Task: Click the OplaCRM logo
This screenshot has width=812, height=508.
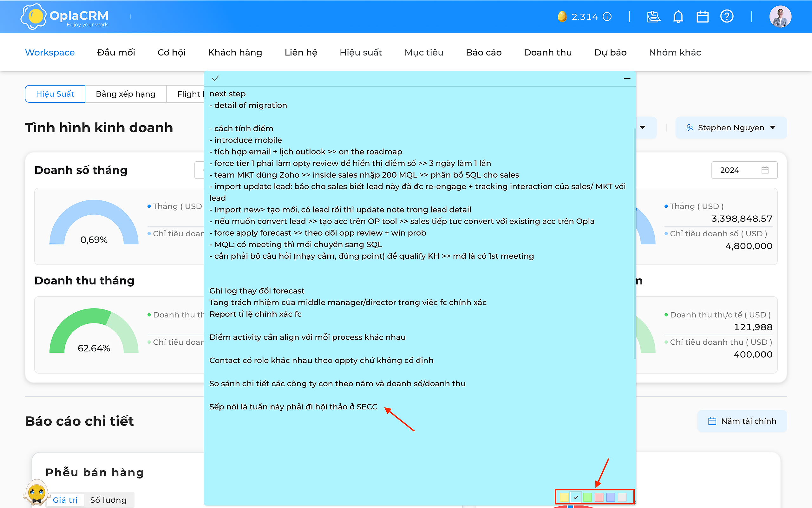Action: tap(64, 16)
